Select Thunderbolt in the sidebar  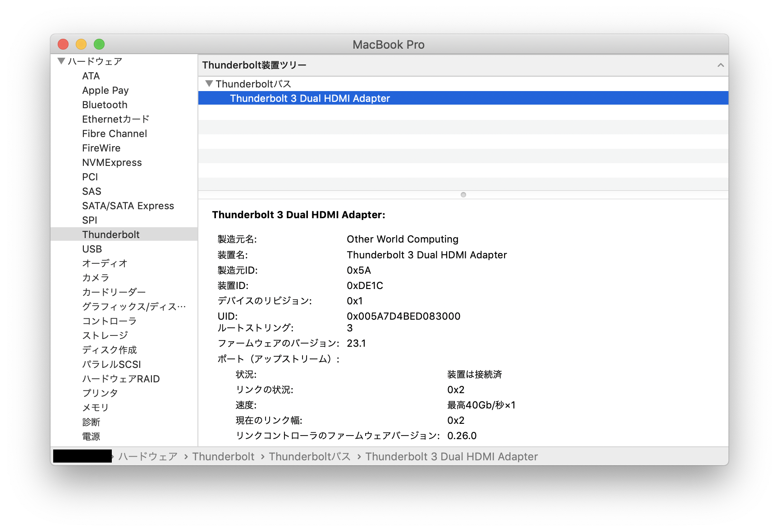click(x=124, y=234)
